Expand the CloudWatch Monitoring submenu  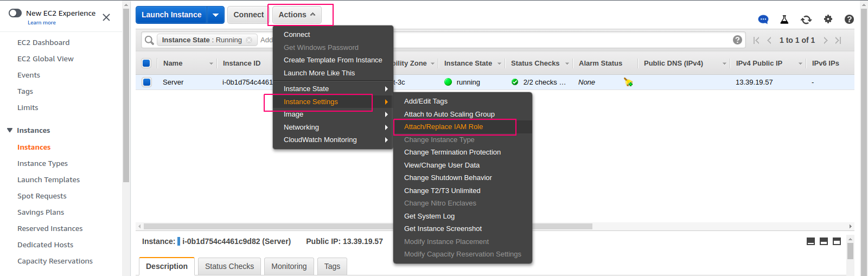(333, 140)
